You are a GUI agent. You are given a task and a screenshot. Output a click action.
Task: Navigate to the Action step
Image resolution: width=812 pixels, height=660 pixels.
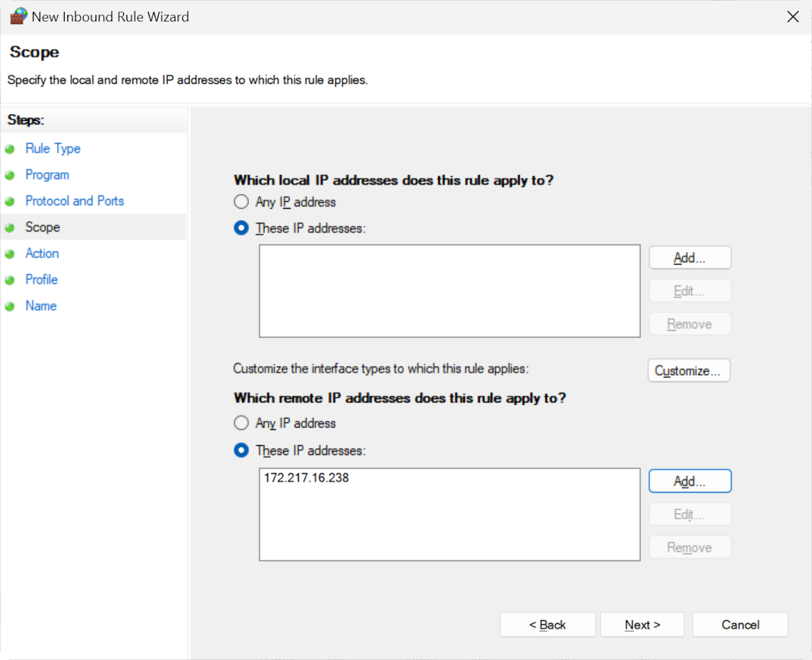[x=42, y=254]
